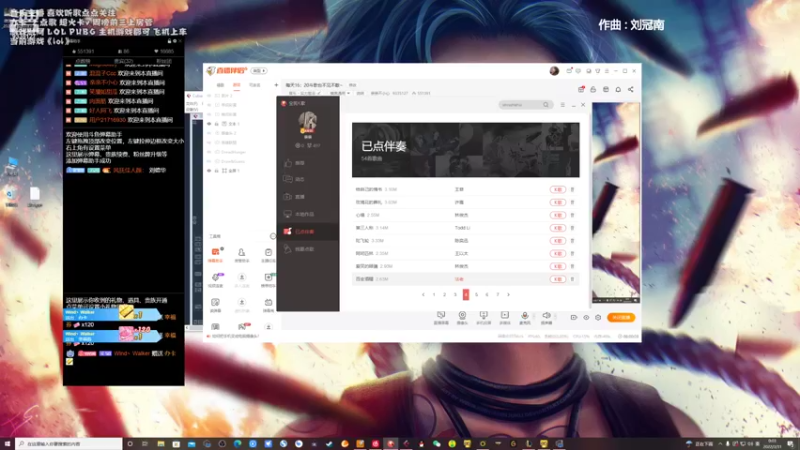Image resolution: width=800 pixels, height=450 pixels.
Task: Open the hamburger menu of the song panel
Action: (x=562, y=105)
